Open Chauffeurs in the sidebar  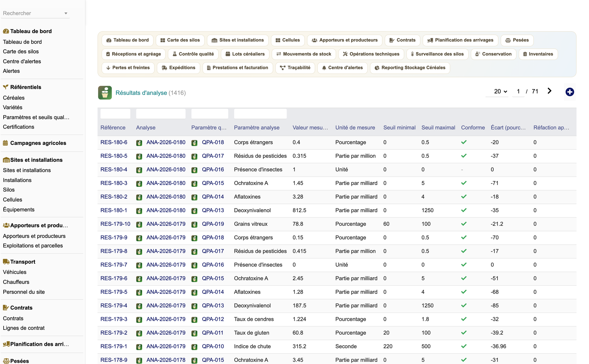[16, 282]
